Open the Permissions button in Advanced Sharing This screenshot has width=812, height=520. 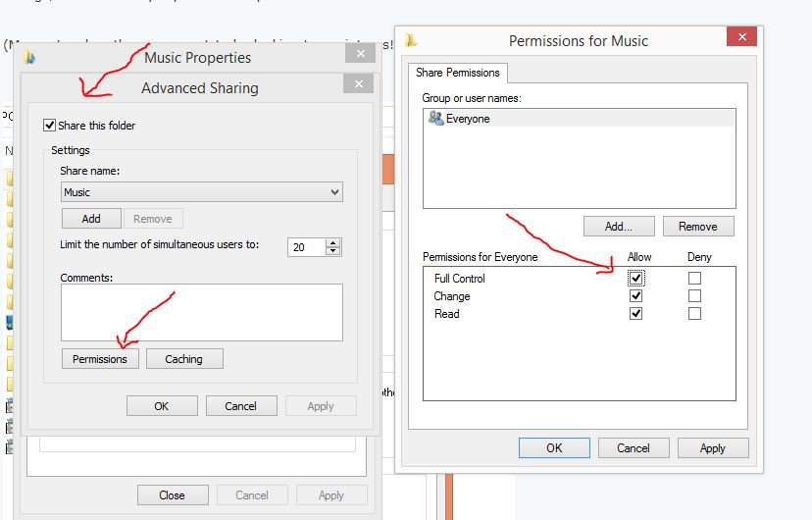coord(100,359)
